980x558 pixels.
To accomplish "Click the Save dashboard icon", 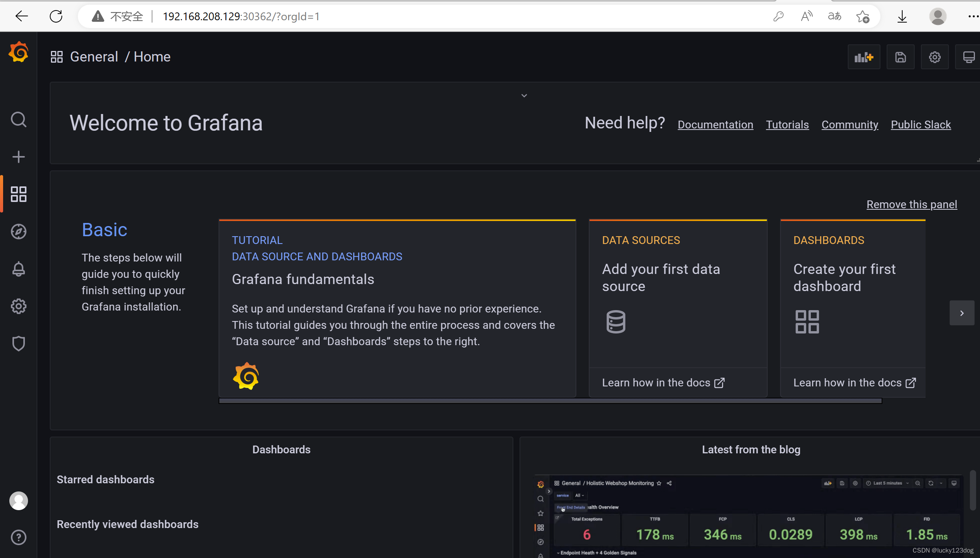I will pyautogui.click(x=900, y=57).
